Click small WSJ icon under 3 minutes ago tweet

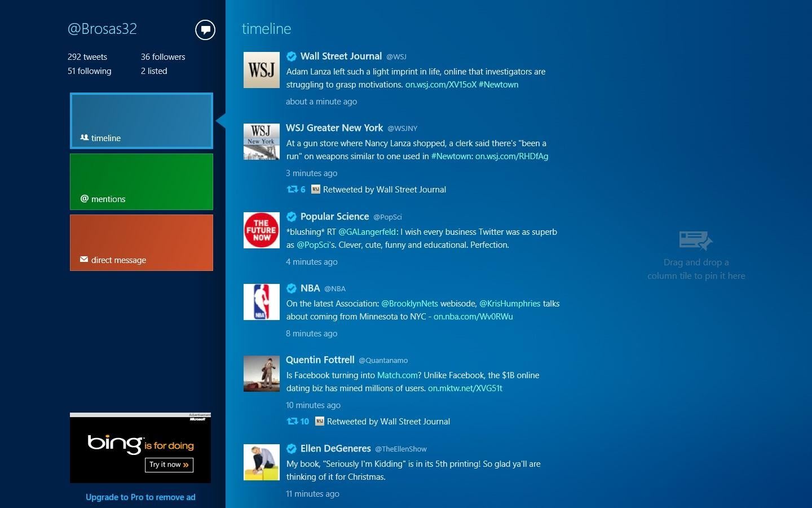pos(316,190)
